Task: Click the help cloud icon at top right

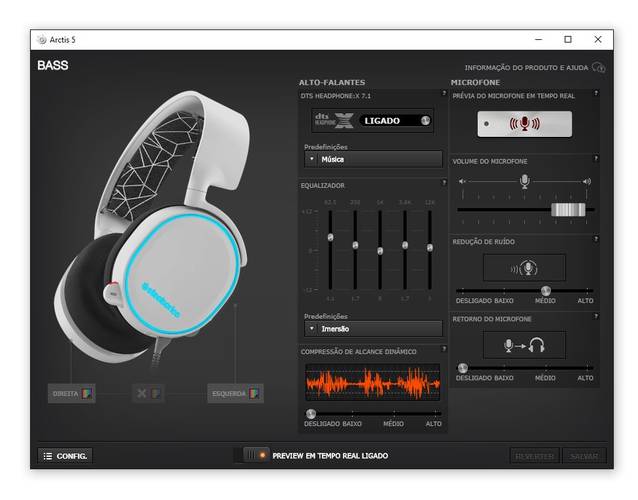Action: 599,67
